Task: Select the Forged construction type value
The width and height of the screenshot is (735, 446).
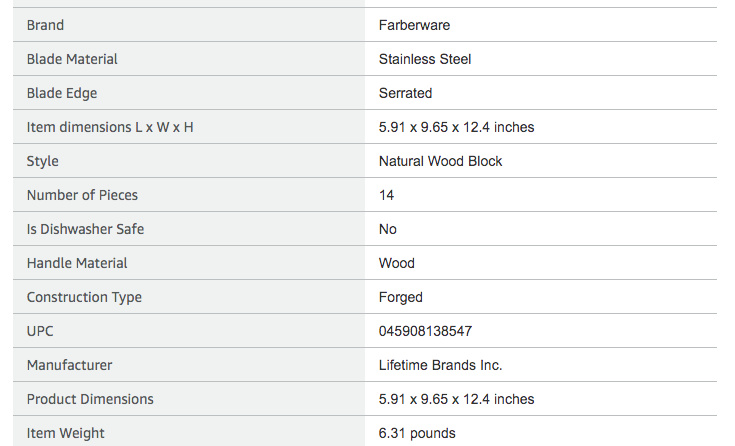Action: coord(400,297)
